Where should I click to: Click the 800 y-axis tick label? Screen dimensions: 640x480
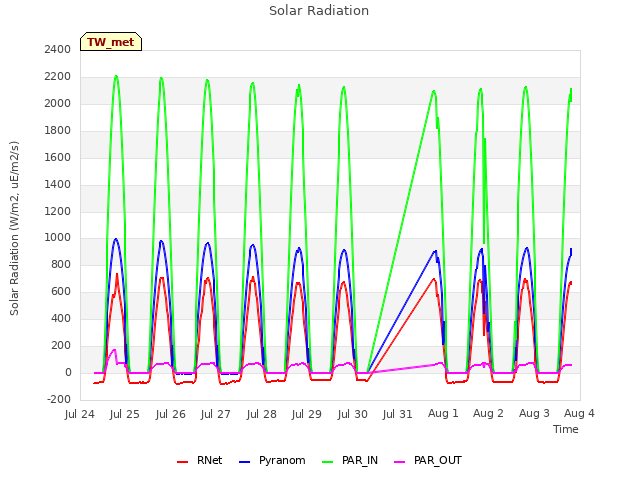click(x=61, y=264)
